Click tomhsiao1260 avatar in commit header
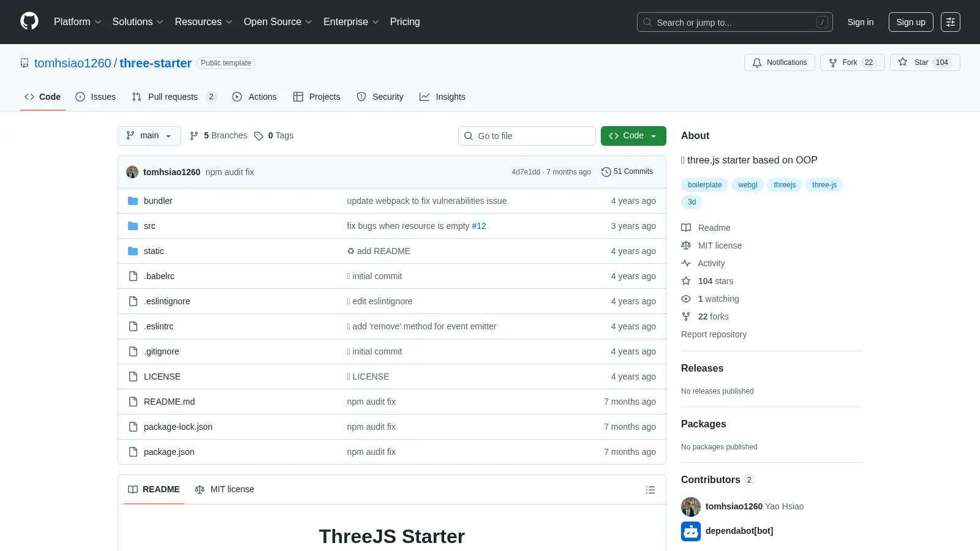 (132, 172)
